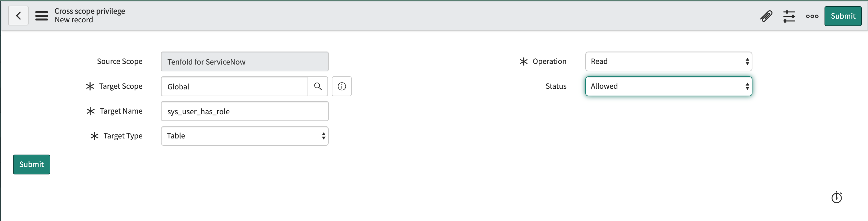Image resolution: width=868 pixels, height=221 pixels.
Task: Click the bottom Submit button
Action: [x=31, y=165]
